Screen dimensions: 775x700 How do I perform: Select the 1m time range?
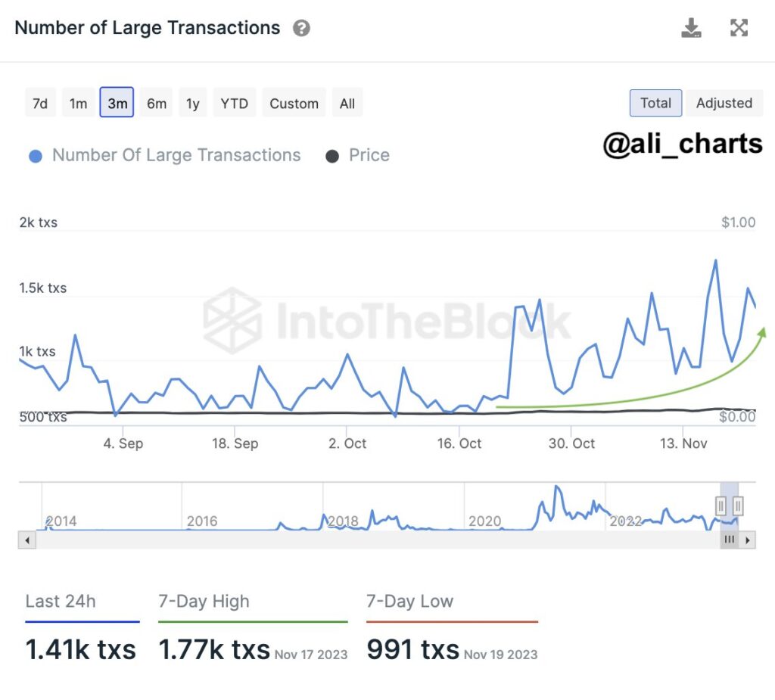coord(79,104)
